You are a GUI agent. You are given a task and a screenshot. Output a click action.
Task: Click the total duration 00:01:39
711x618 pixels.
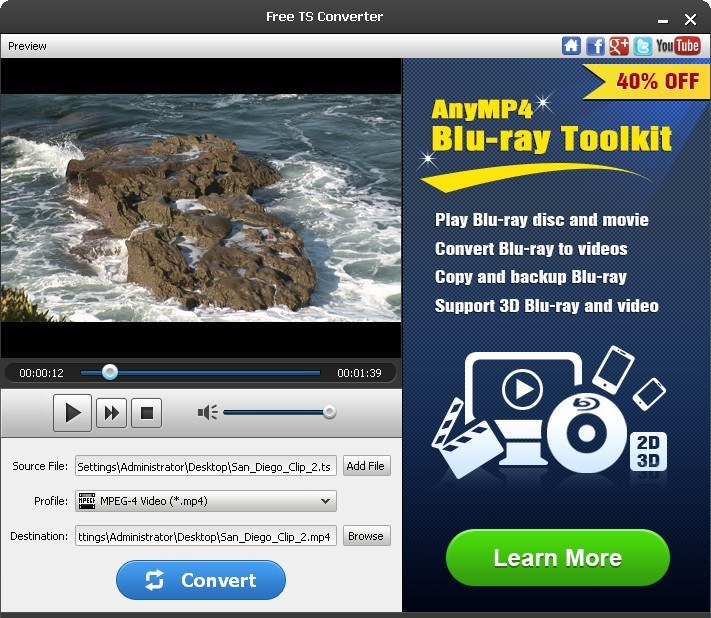coord(359,373)
